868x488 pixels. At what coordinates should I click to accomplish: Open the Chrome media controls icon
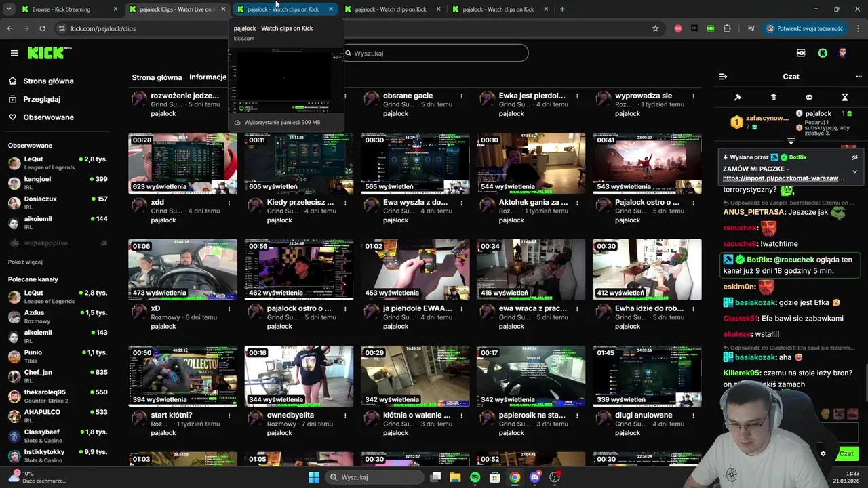point(751,28)
